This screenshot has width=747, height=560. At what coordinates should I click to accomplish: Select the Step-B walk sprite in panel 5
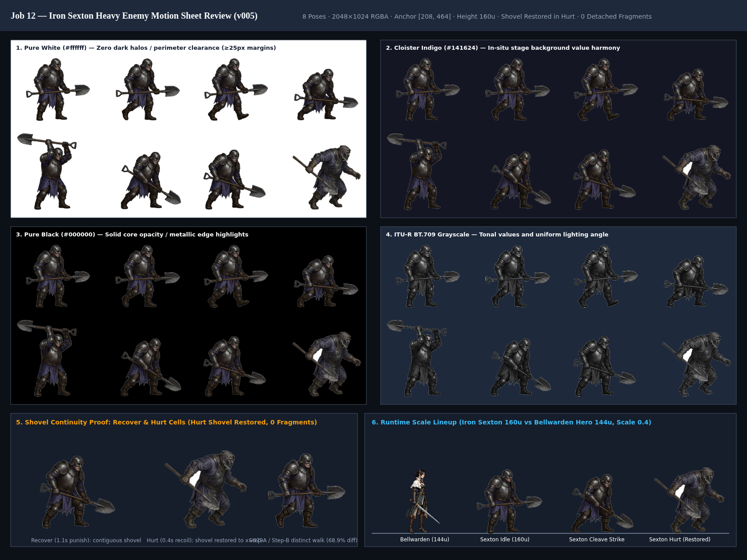[306, 491]
